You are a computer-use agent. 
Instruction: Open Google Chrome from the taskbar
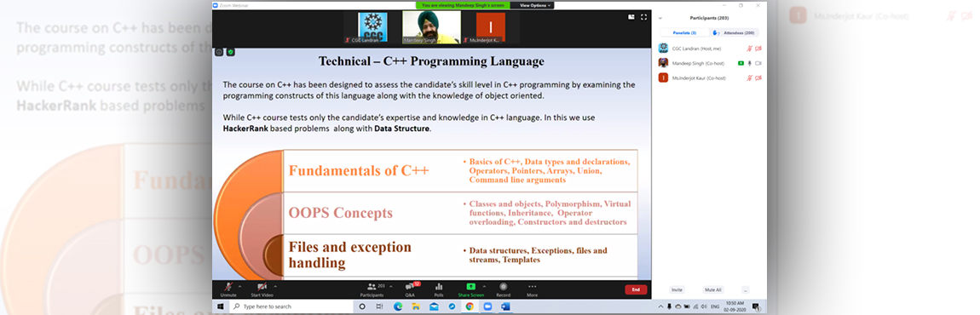470,306
